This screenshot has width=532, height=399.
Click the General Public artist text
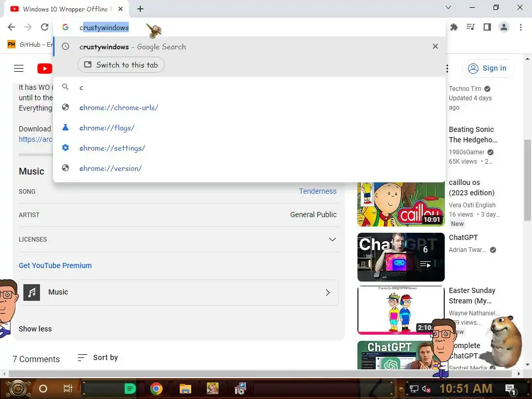pos(313,215)
